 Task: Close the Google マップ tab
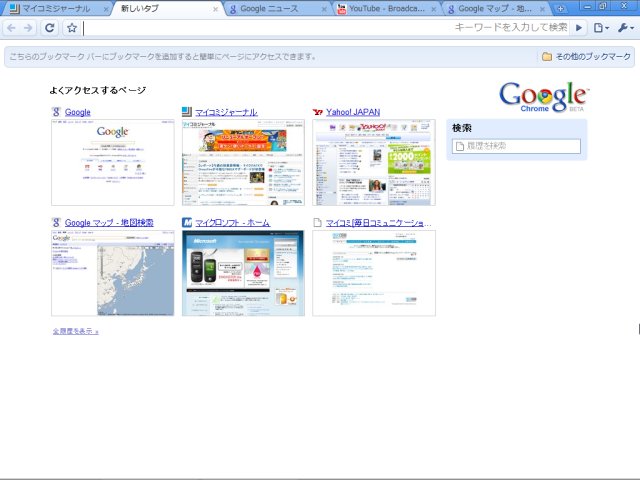[x=543, y=9]
